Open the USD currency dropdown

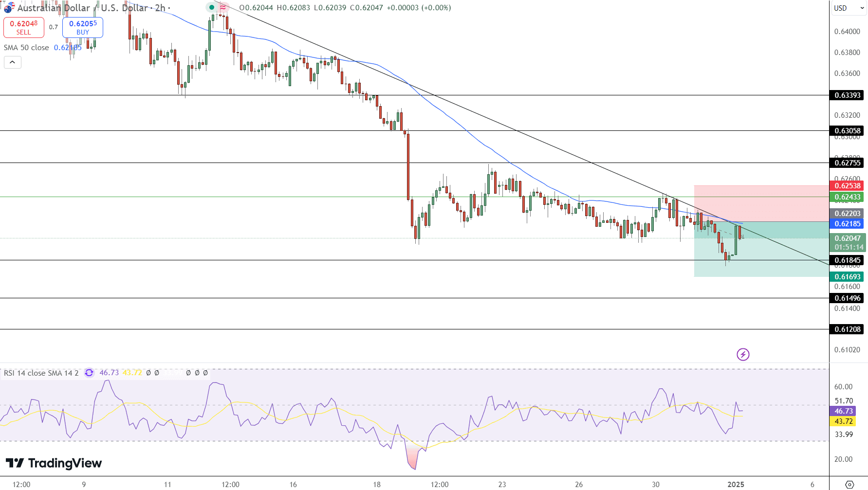pos(849,8)
